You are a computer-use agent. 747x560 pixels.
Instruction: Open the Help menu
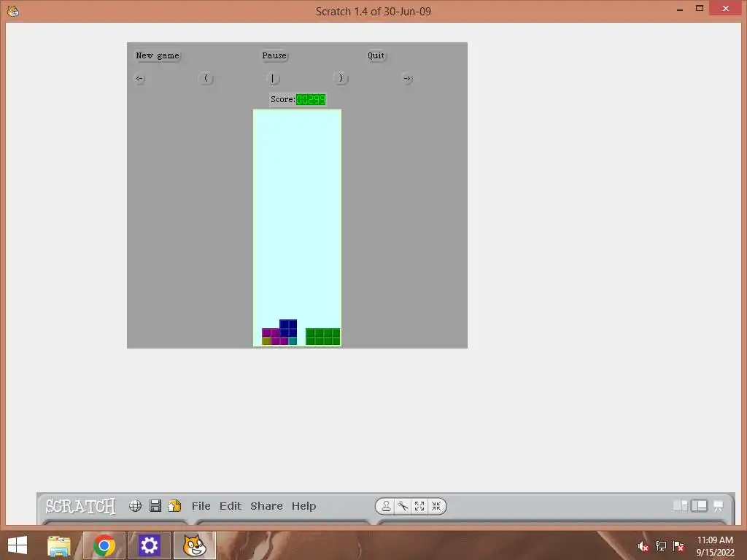click(x=303, y=506)
